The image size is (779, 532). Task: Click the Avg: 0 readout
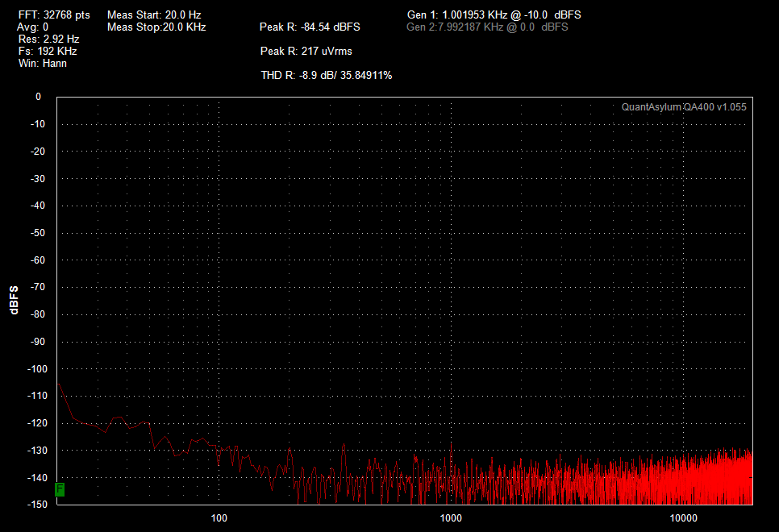pyautogui.click(x=33, y=27)
